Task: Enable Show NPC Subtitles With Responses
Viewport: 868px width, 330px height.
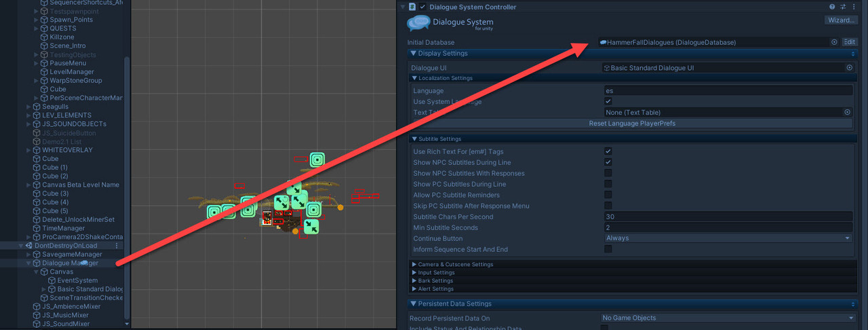Action: click(x=608, y=173)
